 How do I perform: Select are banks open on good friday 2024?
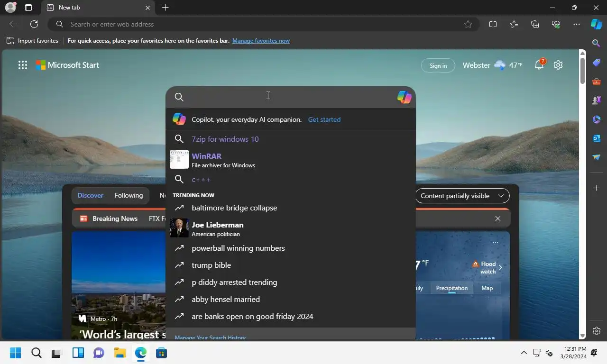(291, 317)
